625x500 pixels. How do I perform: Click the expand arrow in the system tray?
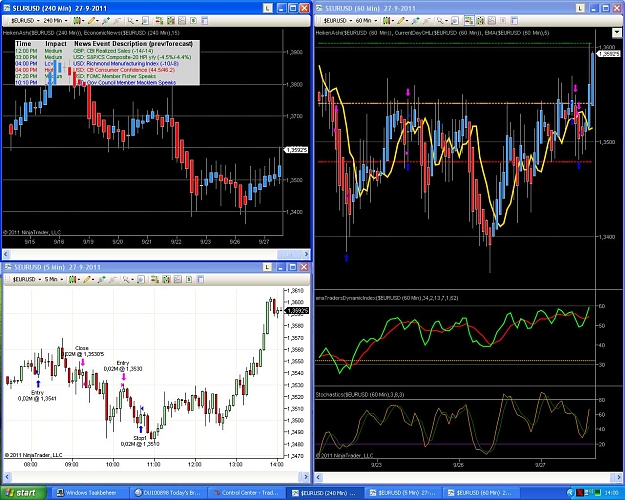570,493
